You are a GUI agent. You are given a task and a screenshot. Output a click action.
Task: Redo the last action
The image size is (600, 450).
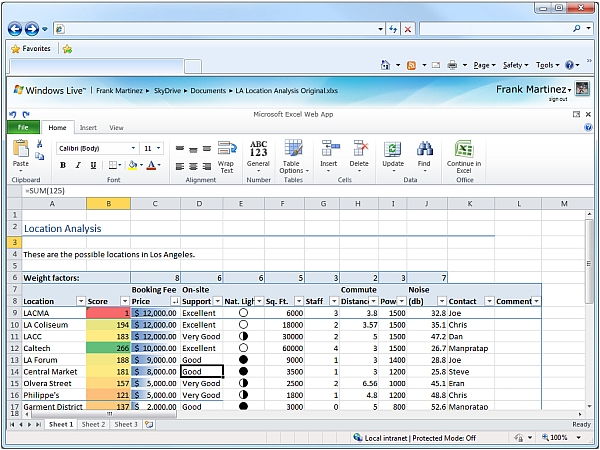tap(26, 114)
